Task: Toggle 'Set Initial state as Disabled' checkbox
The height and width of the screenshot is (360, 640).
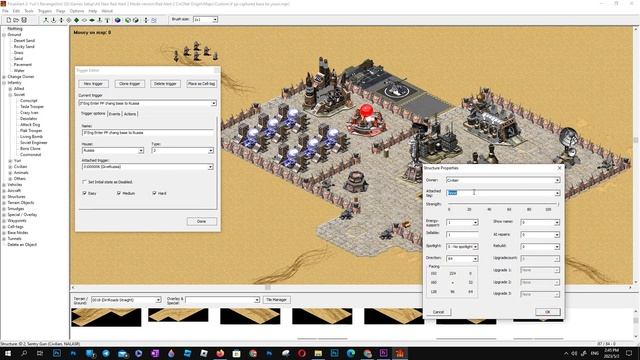Action: point(84,182)
